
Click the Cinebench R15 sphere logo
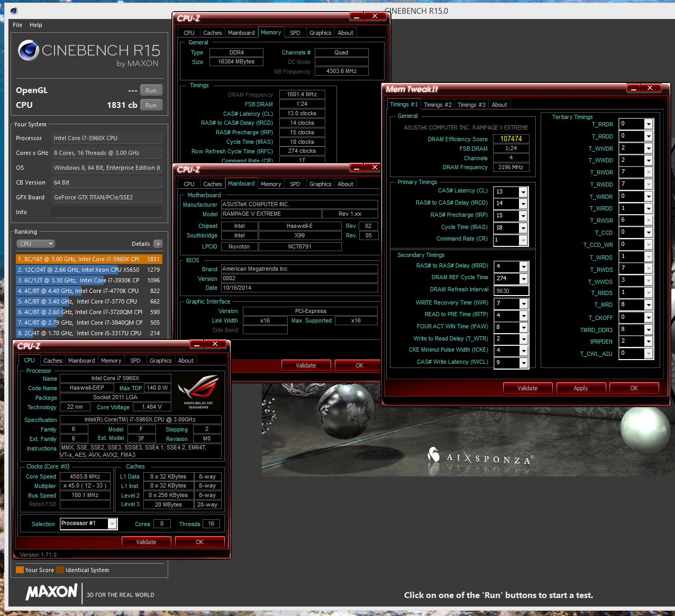[29, 51]
